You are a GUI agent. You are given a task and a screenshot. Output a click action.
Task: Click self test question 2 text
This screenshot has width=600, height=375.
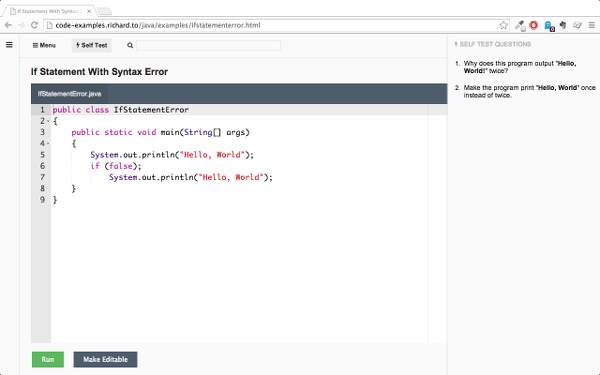pyautogui.click(x=529, y=91)
